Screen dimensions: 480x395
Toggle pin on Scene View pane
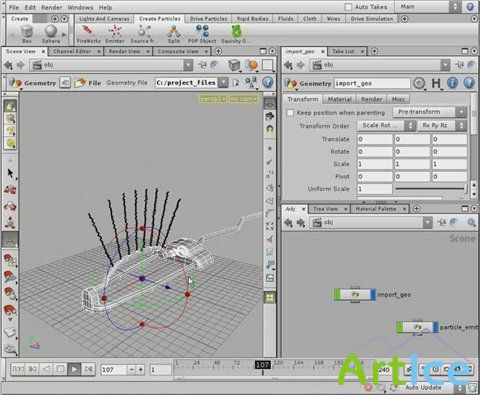click(202, 65)
